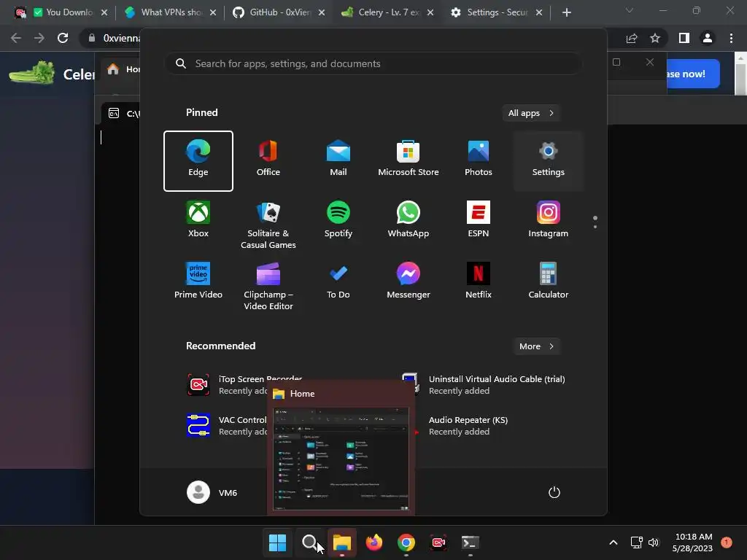747x560 pixels.
Task: Expand Chrome tab search dropdown
Action: tap(630, 10)
